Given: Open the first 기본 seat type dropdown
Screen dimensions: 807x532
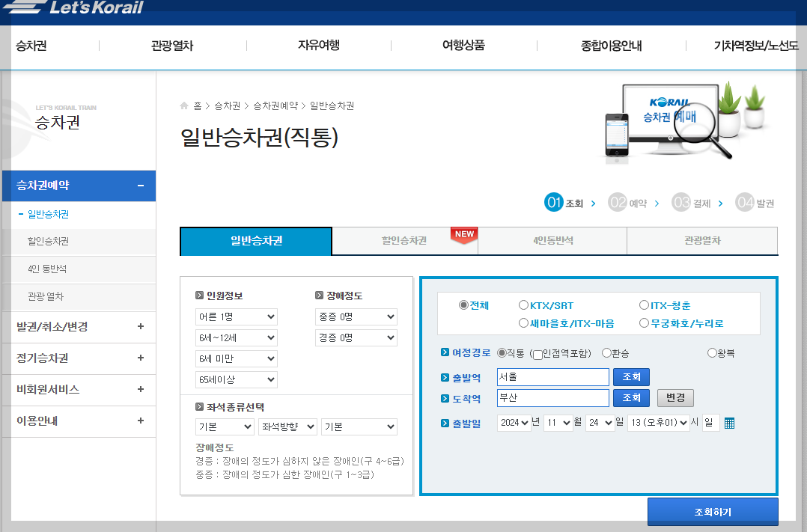Looking at the screenshot, I should (225, 426).
